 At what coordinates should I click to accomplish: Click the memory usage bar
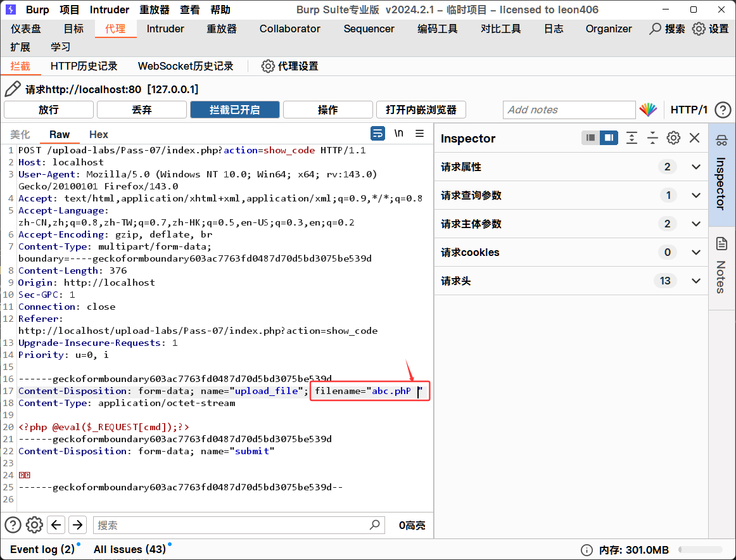click(701, 550)
